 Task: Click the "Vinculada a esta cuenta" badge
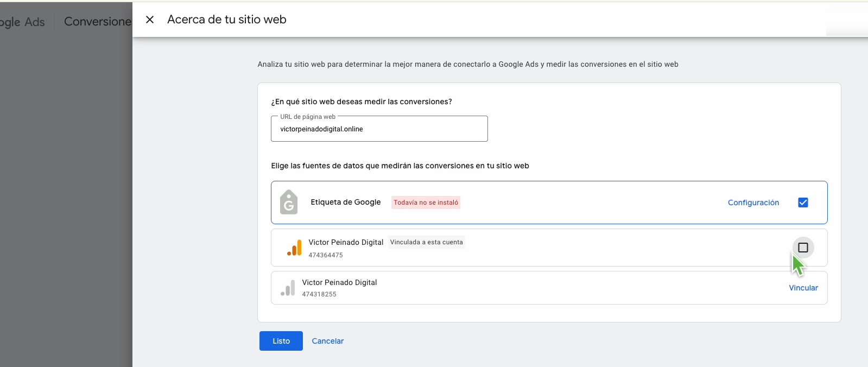[x=426, y=242]
